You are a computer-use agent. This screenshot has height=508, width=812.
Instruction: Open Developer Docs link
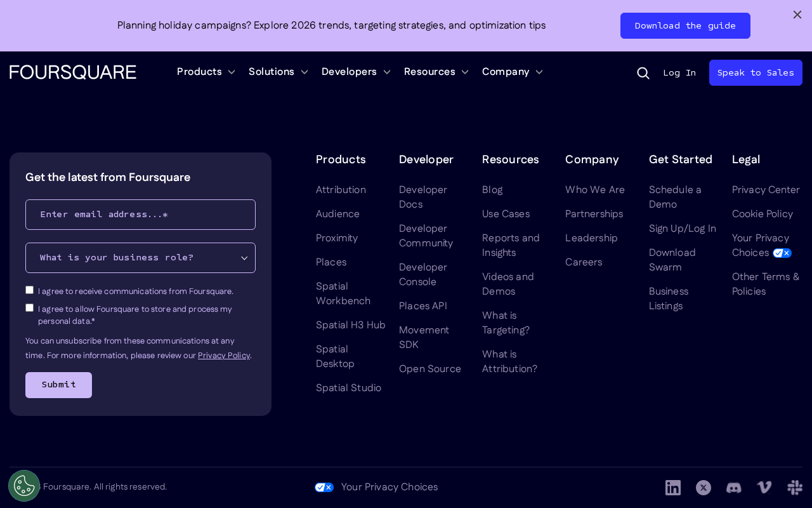click(423, 197)
